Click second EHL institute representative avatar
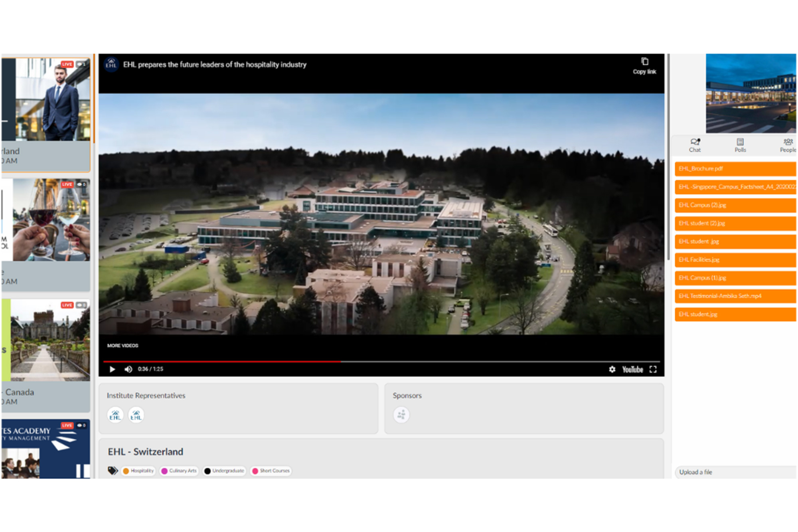 pos(136,415)
